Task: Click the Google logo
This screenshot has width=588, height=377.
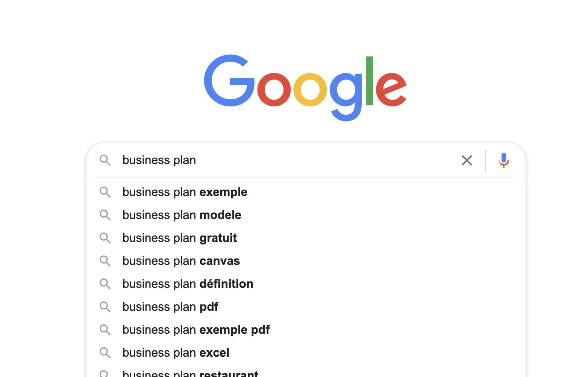Action: (305, 87)
